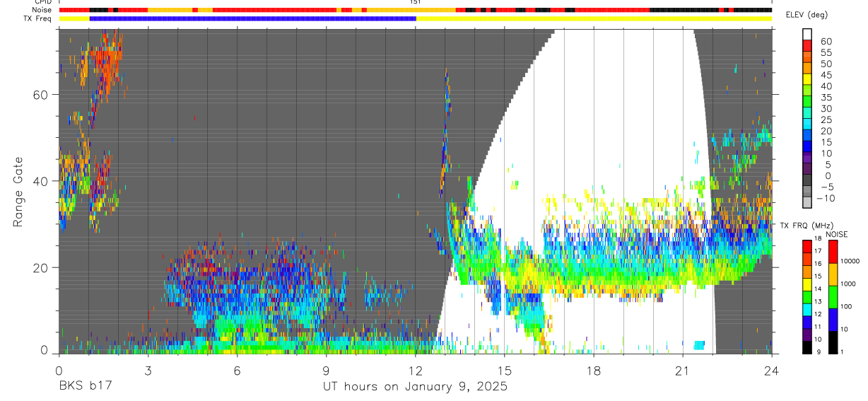868x401 pixels.
Task: Click the red top segment of the TX FRQ colorbar
Action: click(807, 247)
